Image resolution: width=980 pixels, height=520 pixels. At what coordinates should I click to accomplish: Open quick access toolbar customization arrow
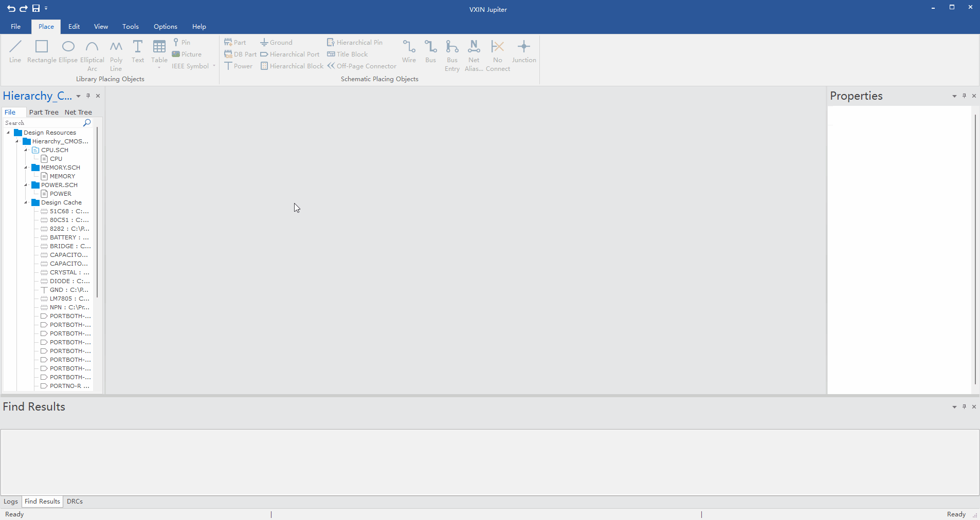point(46,8)
